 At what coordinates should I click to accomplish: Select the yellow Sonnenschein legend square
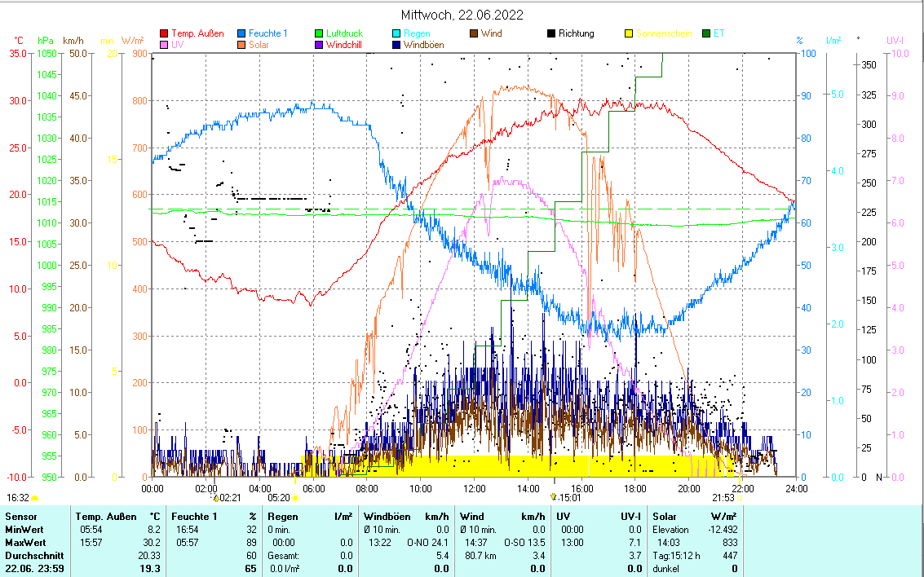(629, 33)
